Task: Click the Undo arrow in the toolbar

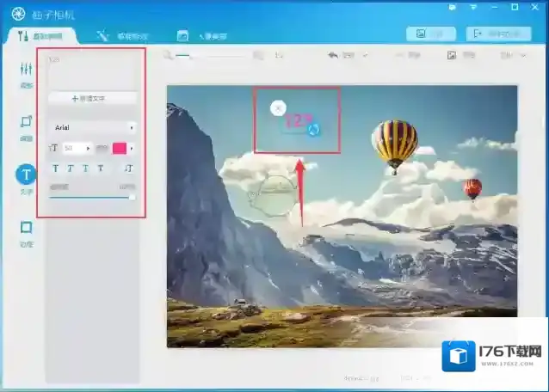Action: [x=334, y=55]
